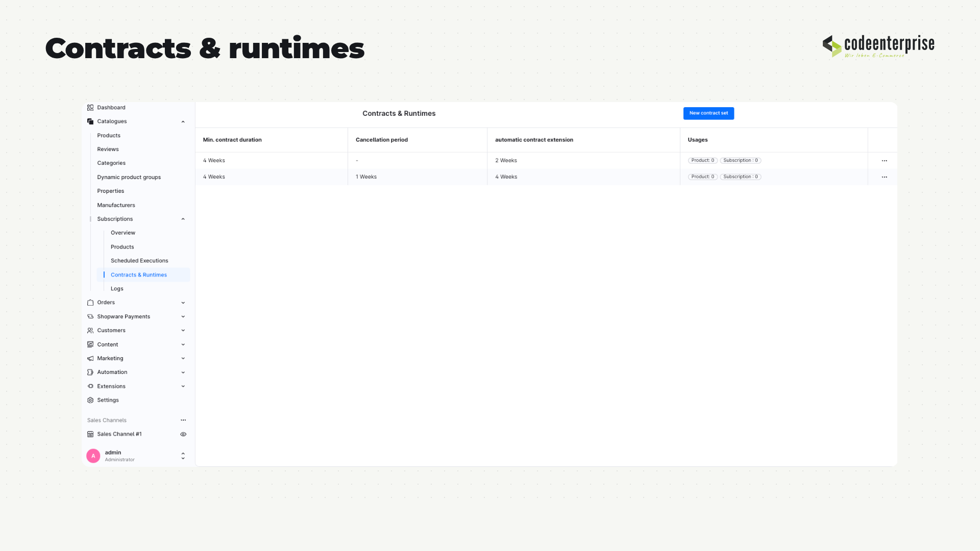
Task: Expand the Extensions menu chevron
Action: point(183,386)
